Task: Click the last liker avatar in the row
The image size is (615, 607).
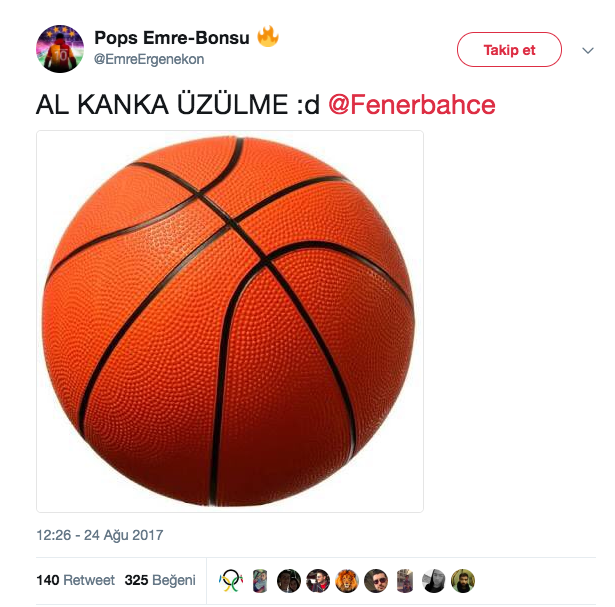Action: point(463,580)
